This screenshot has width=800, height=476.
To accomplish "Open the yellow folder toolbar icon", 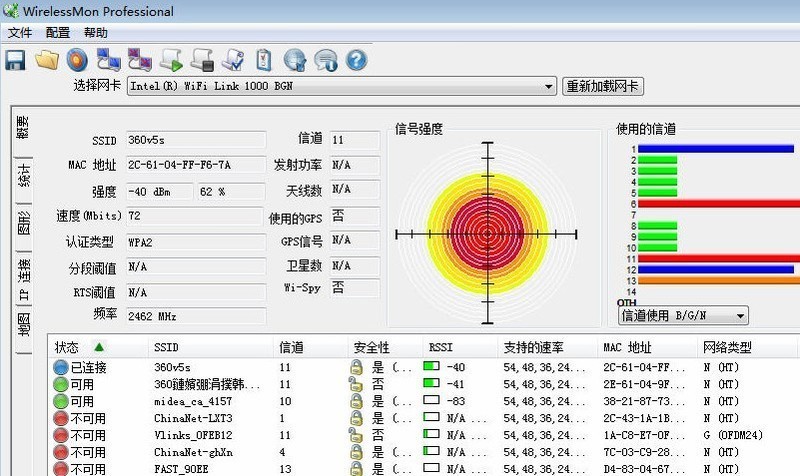I will 47,60.
